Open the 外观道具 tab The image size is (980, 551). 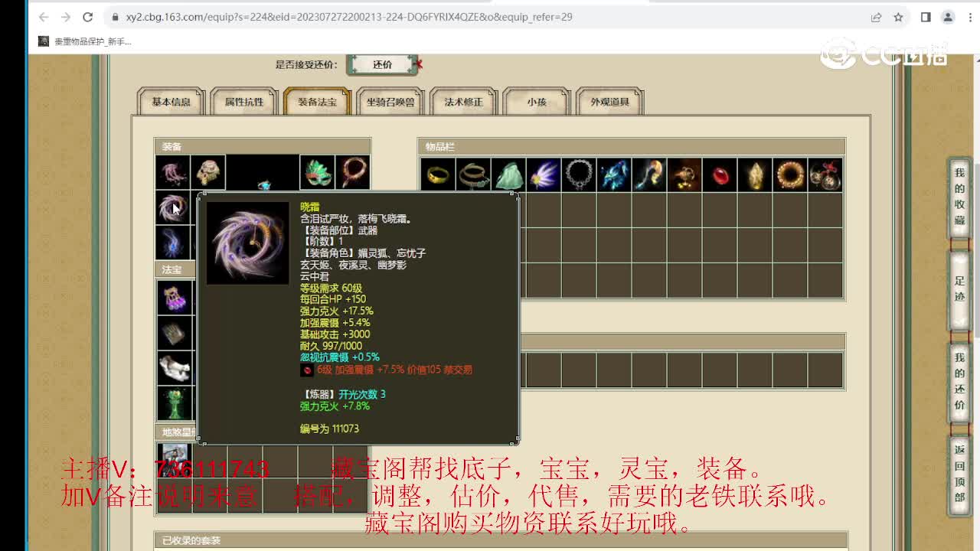[x=609, y=100]
